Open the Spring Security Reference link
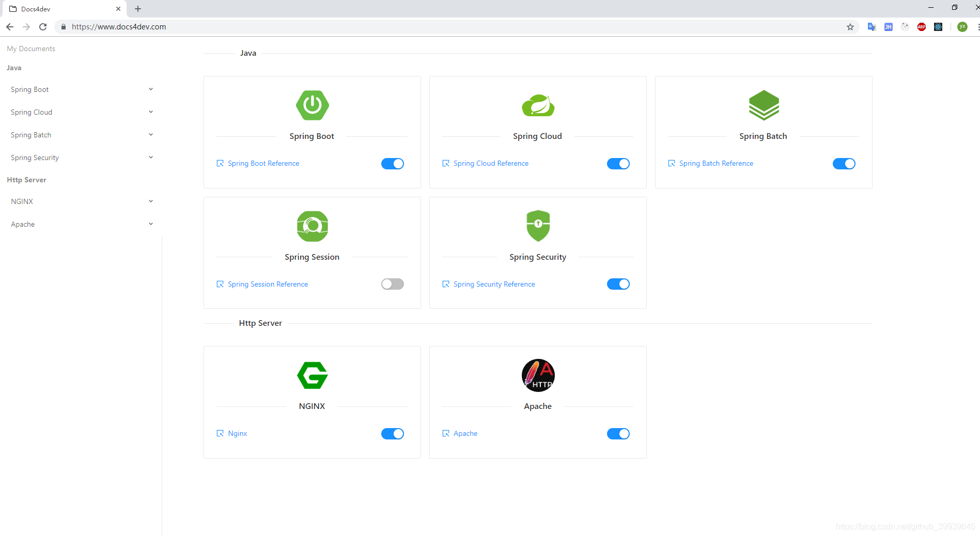Viewport: 980px width, 536px height. click(x=494, y=284)
